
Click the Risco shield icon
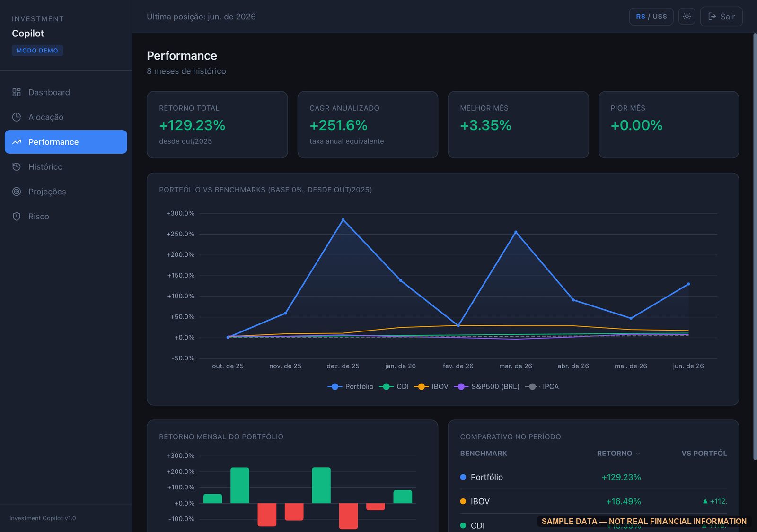click(17, 217)
